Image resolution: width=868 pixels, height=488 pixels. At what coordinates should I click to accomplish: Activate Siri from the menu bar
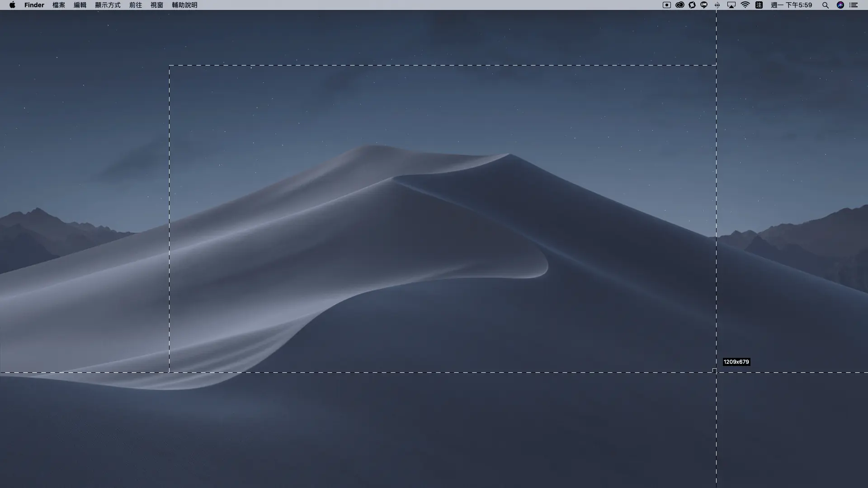click(840, 5)
